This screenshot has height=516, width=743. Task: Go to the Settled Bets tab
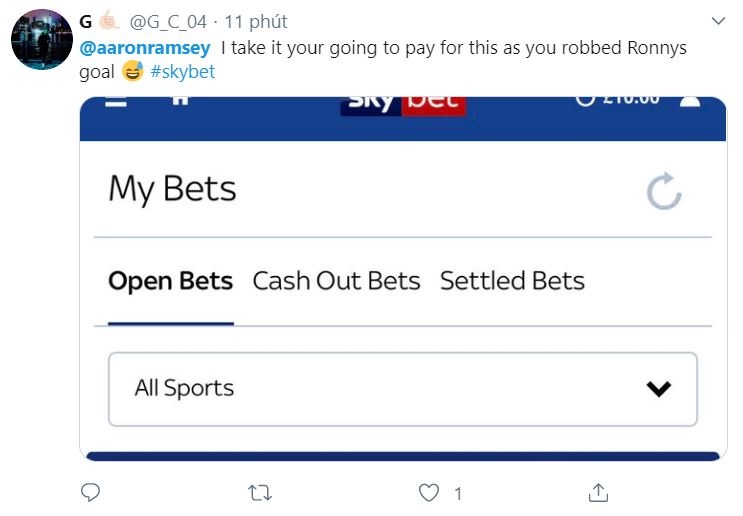point(512,282)
